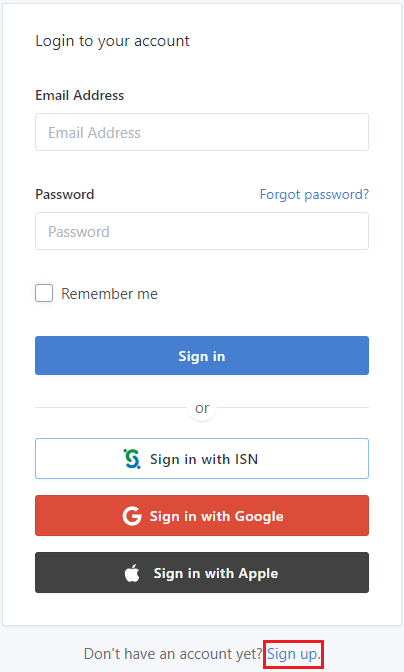
Task: Click the 'or' divider badge
Action: pyautogui.click(x=202, y=408)
